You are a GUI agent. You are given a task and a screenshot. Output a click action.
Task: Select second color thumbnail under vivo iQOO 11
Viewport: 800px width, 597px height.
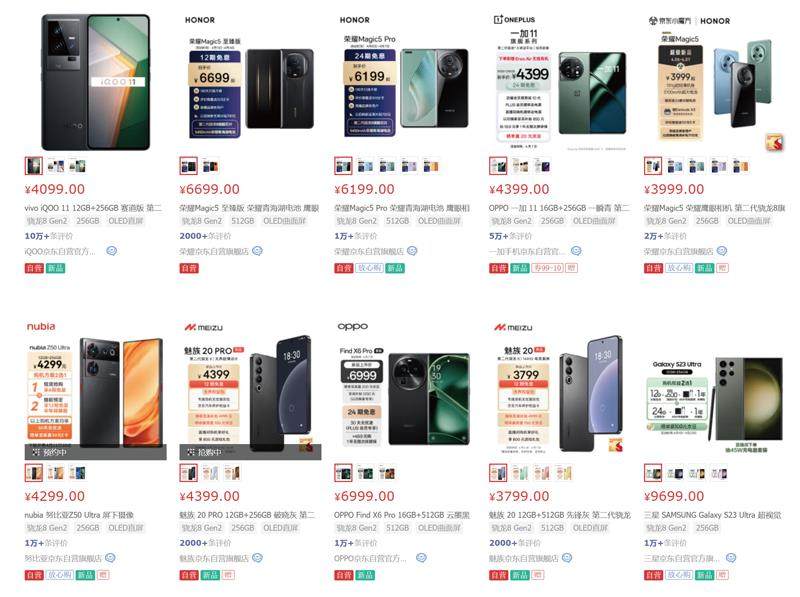click(56, 166)
